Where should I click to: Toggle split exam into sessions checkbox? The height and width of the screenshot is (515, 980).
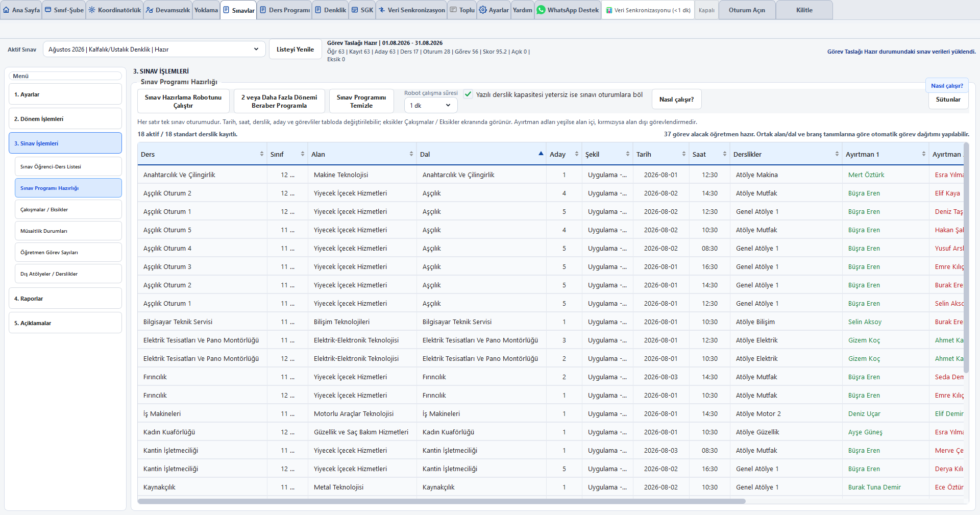[x=468, y=94]
